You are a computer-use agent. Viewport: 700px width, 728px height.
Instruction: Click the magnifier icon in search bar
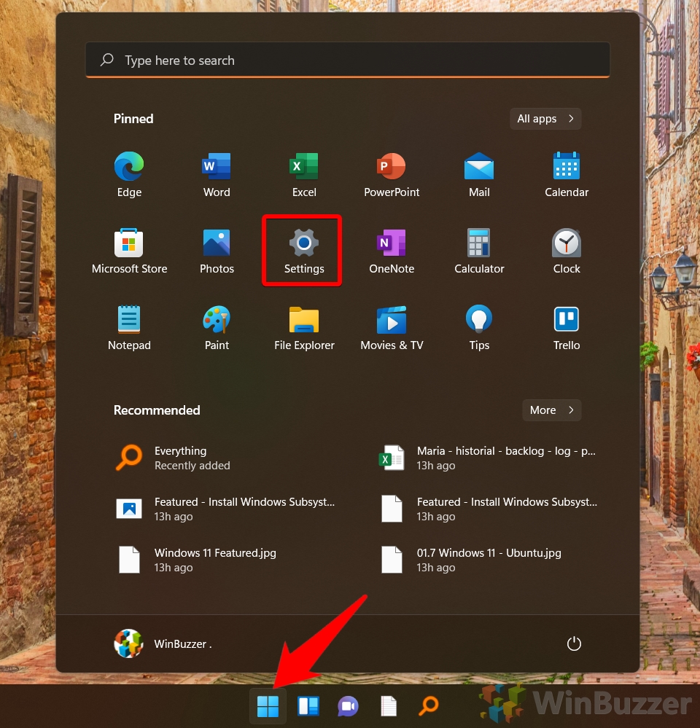coord(107,60)
